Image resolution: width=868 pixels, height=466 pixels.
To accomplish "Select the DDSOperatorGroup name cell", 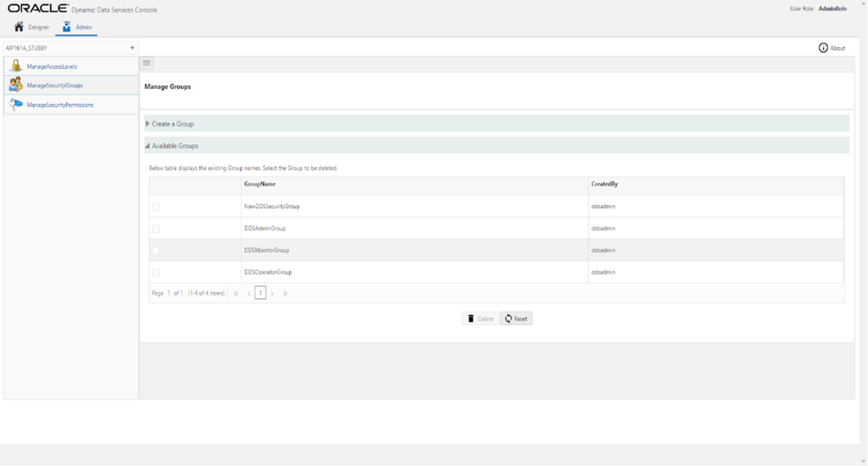I will (x=415, y=272).
